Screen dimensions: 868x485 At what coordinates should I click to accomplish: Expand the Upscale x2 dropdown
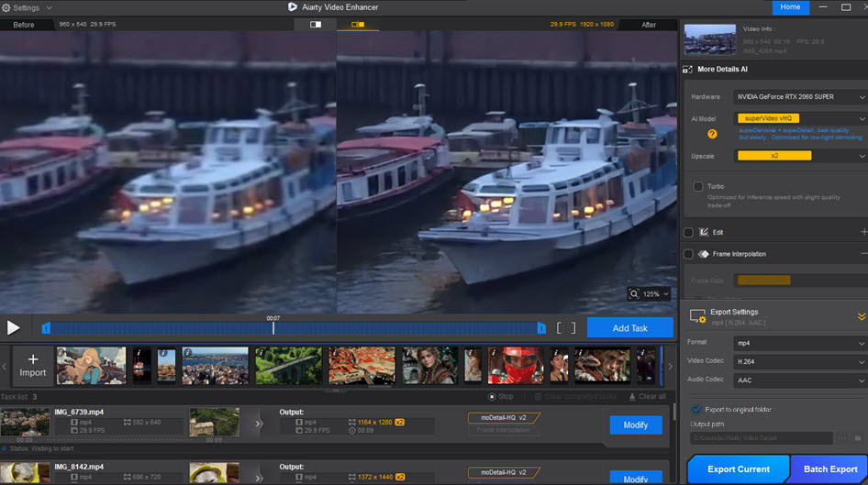pyautogui.click(x=801, y=156)
